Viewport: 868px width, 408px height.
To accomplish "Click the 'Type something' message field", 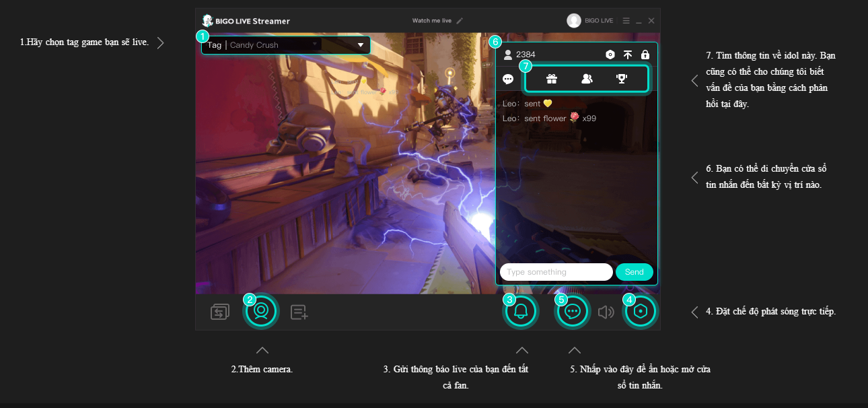I will click(x=556, y=272).
